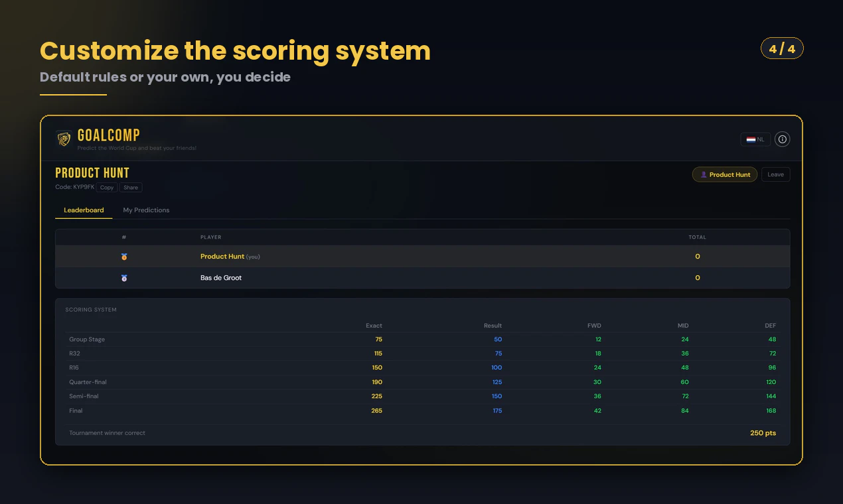The image size is (843, 504).
Task: Click Quarter-final Exact value 190
Action: tap(377, 382)
